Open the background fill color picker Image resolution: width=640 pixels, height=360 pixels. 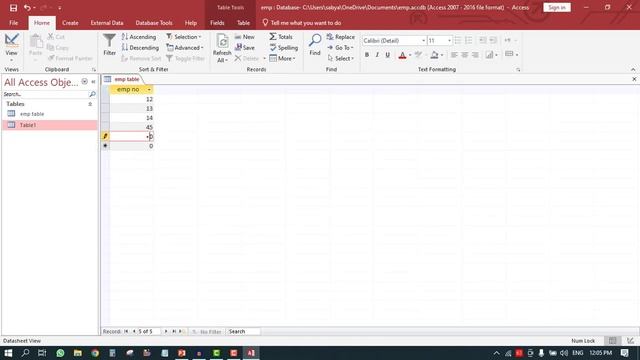(442, 55)
